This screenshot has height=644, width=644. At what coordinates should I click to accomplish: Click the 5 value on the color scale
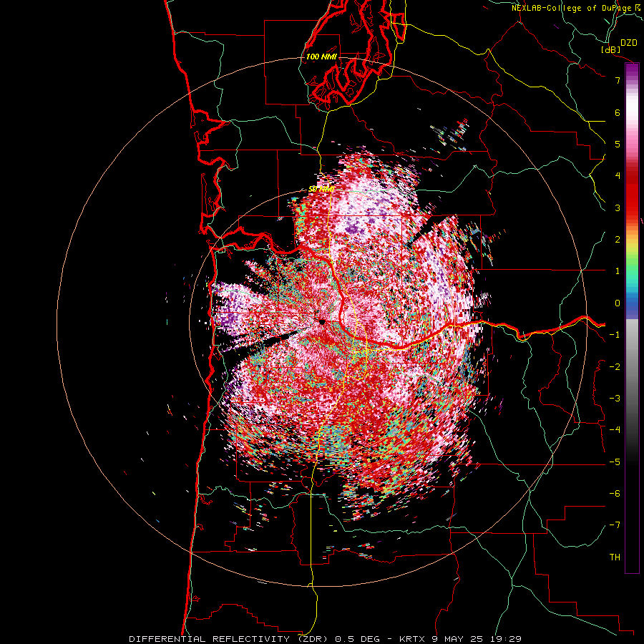tap(618, 144)
